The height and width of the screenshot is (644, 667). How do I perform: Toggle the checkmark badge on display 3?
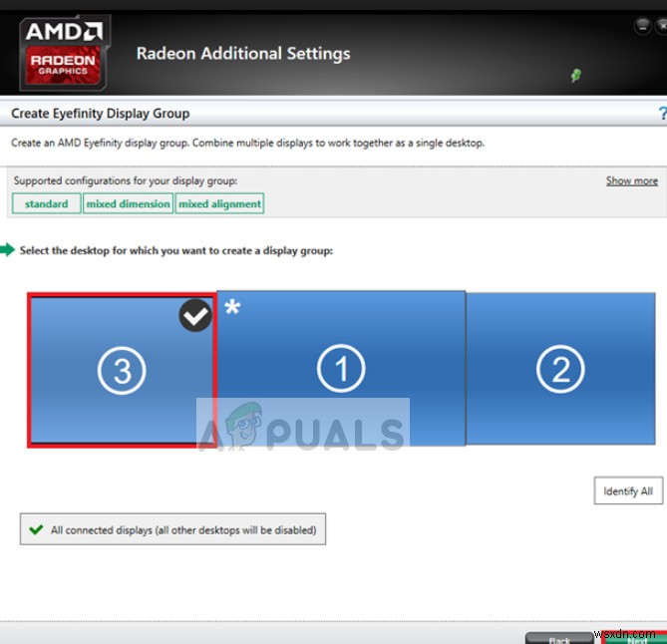point(195,316)
